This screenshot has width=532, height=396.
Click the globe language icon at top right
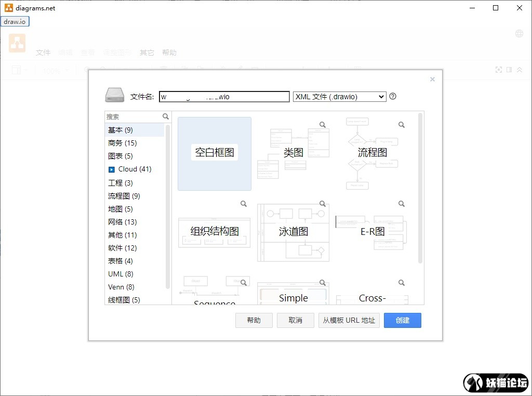coord(519,33)
